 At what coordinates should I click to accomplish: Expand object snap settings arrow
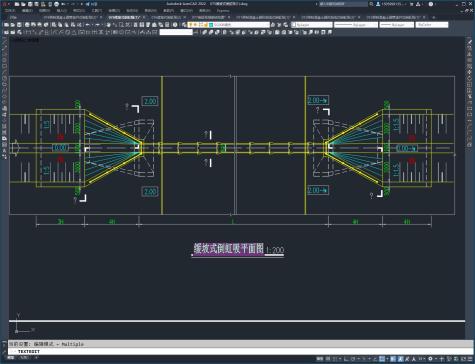point(388,359)
